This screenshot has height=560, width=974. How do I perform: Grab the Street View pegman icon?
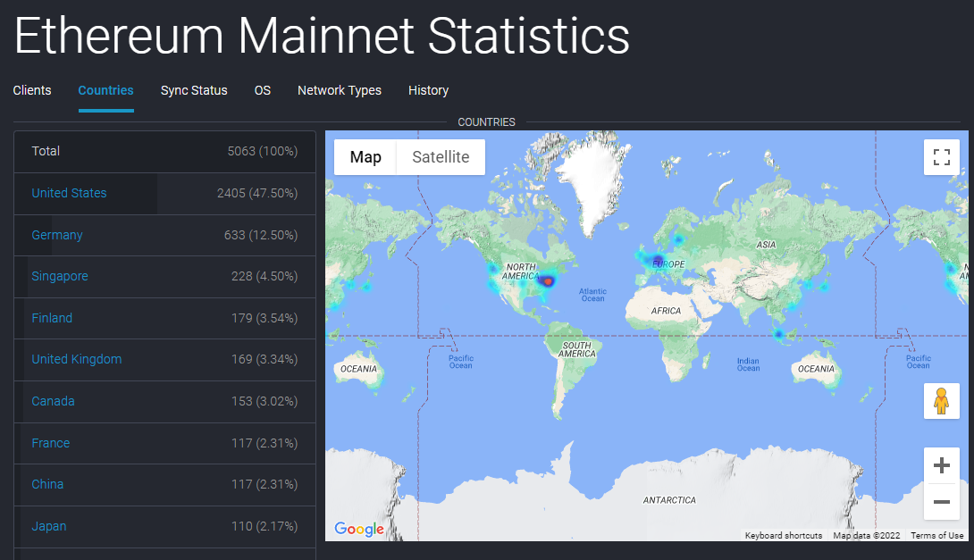coord(942,401)
